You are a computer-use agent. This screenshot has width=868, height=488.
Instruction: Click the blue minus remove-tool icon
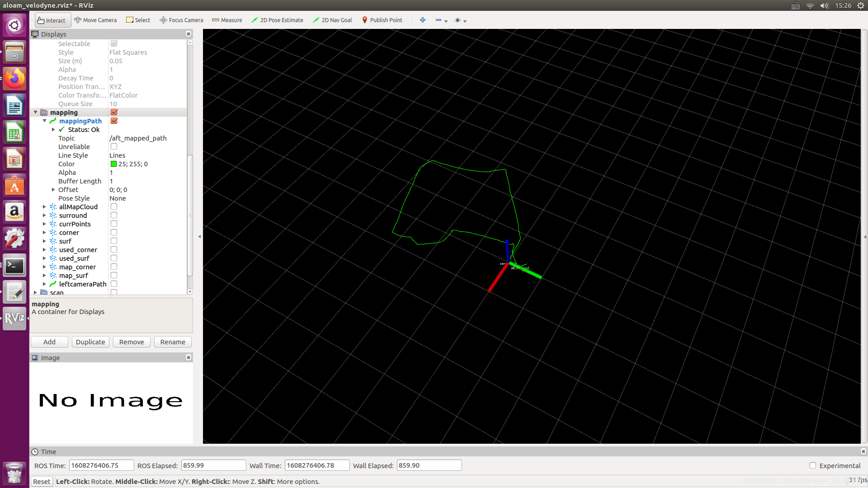[x=439, y=20]
